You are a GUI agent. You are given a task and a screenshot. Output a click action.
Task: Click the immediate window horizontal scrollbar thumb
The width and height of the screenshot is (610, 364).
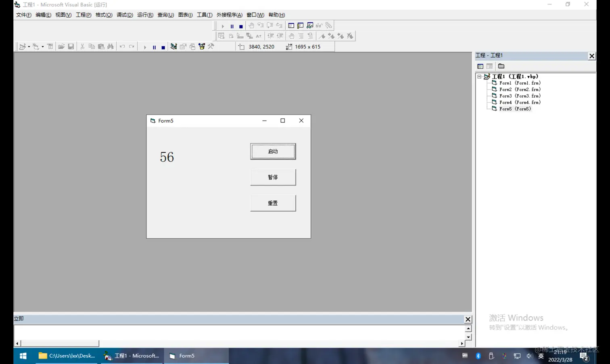pos(60,343)
